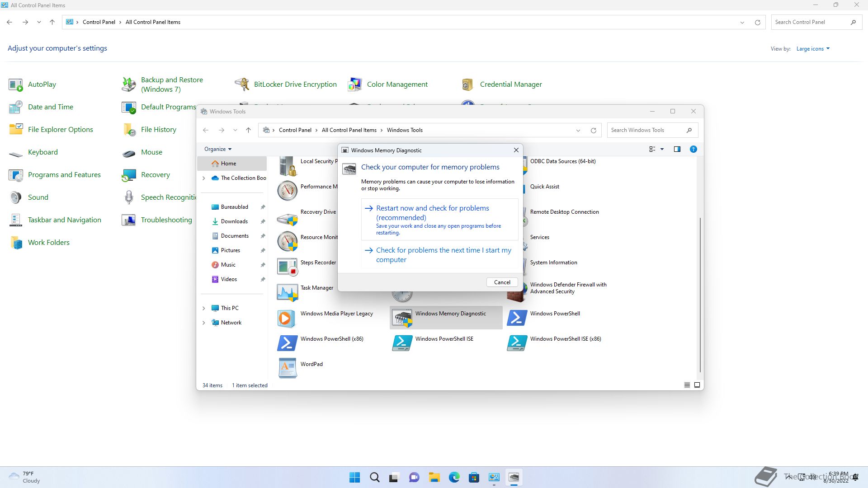The width and height of the screenshot is (868, 488).
Task: Open the View by Large icons dropdown
Action: pos(813,49)
